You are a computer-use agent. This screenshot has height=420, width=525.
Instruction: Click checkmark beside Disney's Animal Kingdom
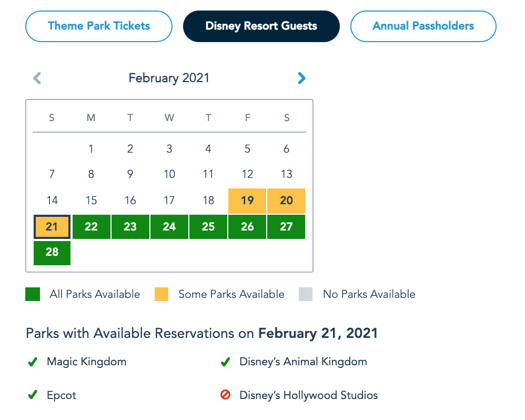tap(225, 362)
